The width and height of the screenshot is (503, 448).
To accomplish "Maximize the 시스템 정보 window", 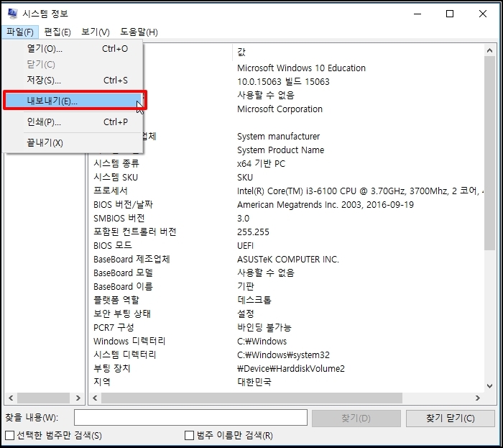I will (x=450, y=14).
